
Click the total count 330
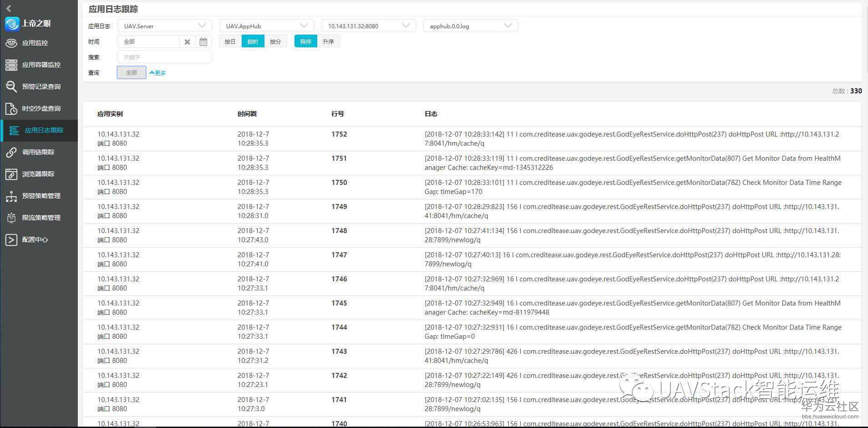click(856, 91)
